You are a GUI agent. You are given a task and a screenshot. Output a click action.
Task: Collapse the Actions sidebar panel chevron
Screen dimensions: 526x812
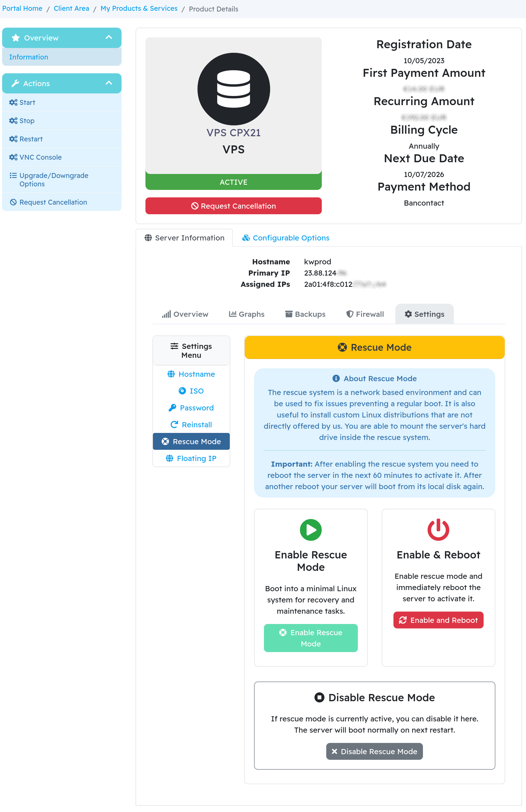[109, 83]
